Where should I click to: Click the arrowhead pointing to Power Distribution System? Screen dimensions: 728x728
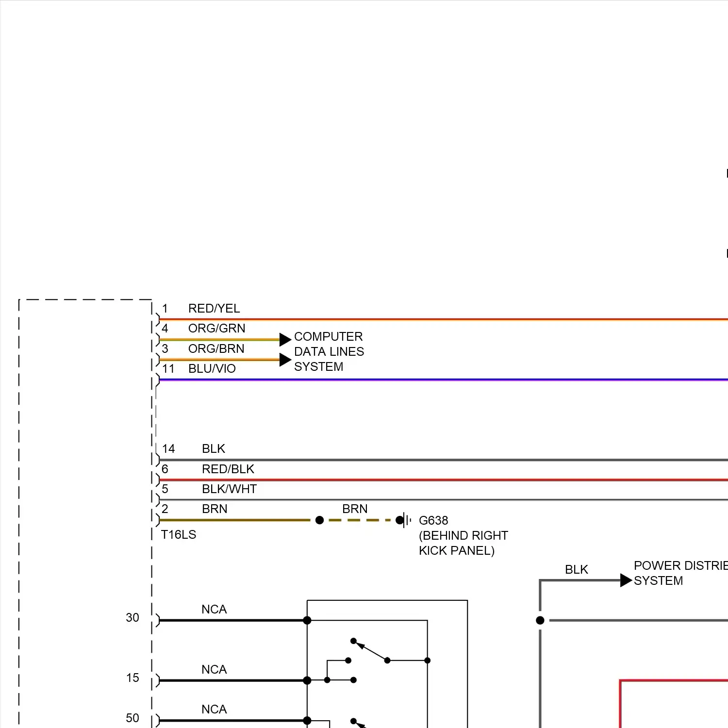coord(626,580)
